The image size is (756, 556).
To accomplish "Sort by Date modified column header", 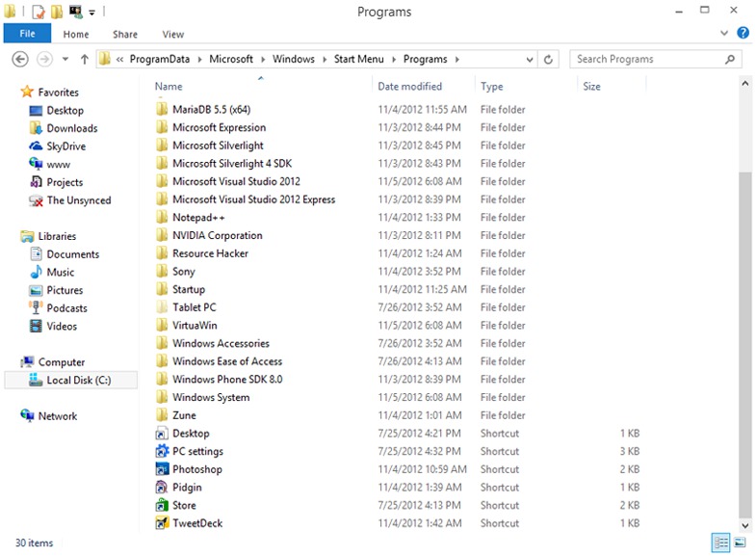I will (410, 87).
